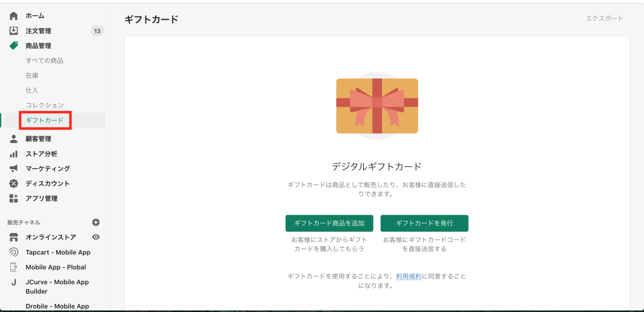Select すべての商品 in the sidebar
The height and width of the screenshot is (312, 644).
click(x=45, y=60)
